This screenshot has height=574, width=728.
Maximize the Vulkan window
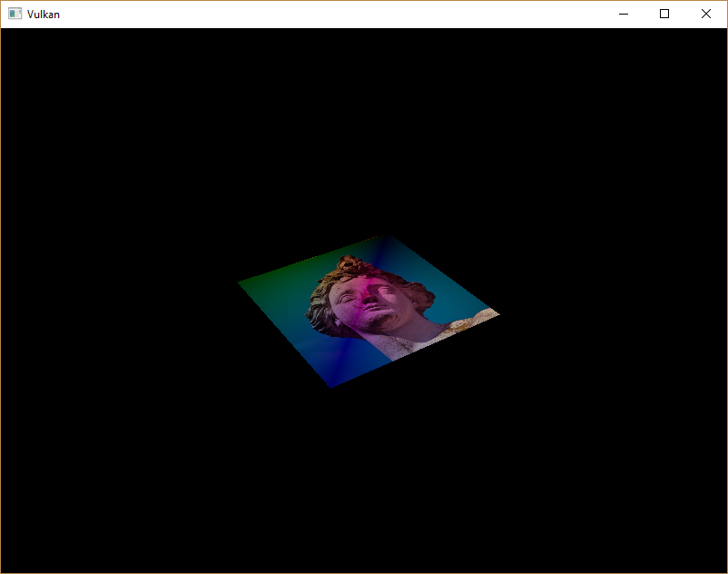[x=664, y=14]
